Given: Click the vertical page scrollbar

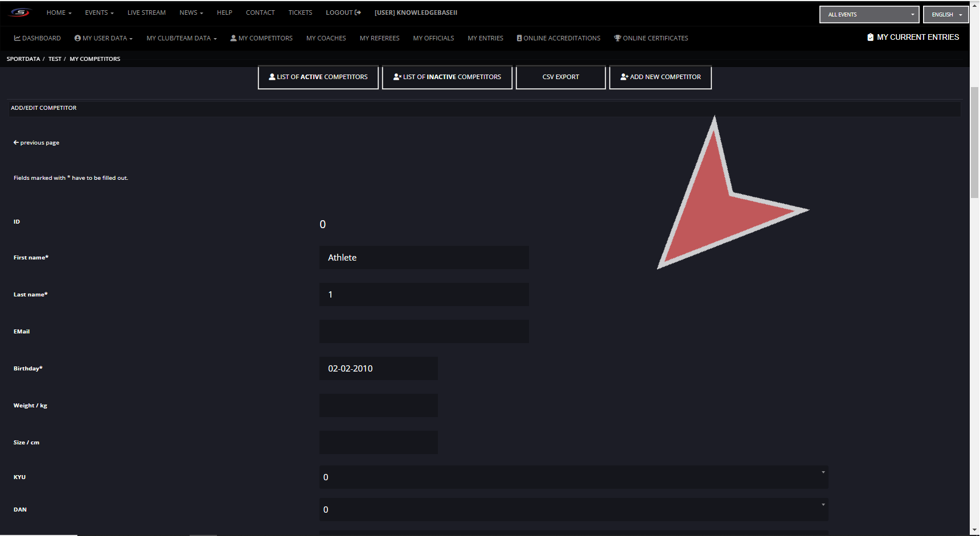Looking at the screenshot, I should click(974, 142).
